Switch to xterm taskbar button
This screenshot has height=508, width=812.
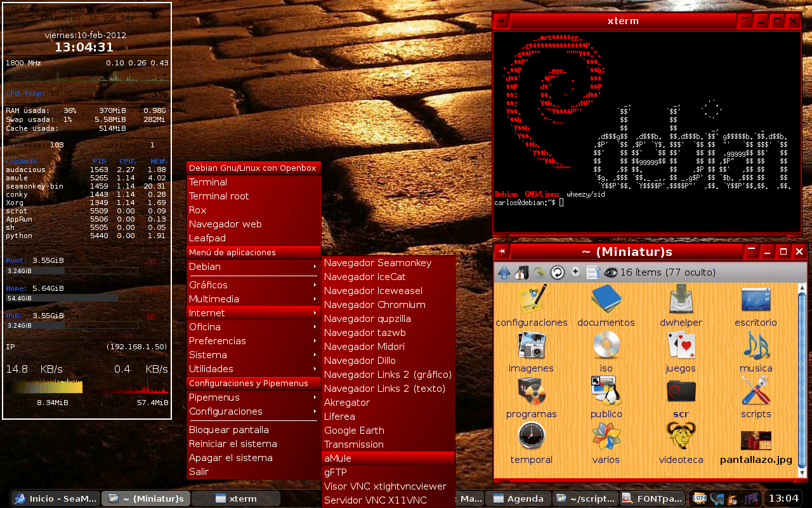(235, 498)
